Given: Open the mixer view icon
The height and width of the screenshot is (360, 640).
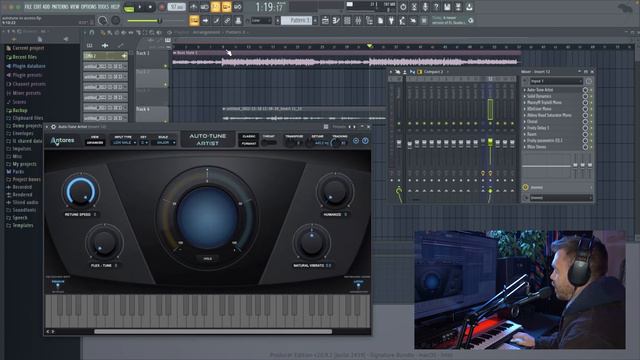Looking at the screenshot, I should 358,20.
